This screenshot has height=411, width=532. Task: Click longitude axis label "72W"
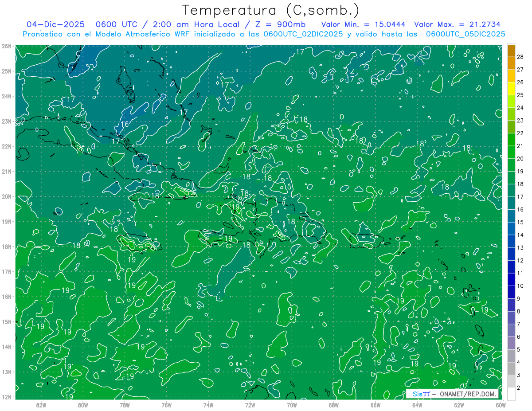click(x=250, y=405)
